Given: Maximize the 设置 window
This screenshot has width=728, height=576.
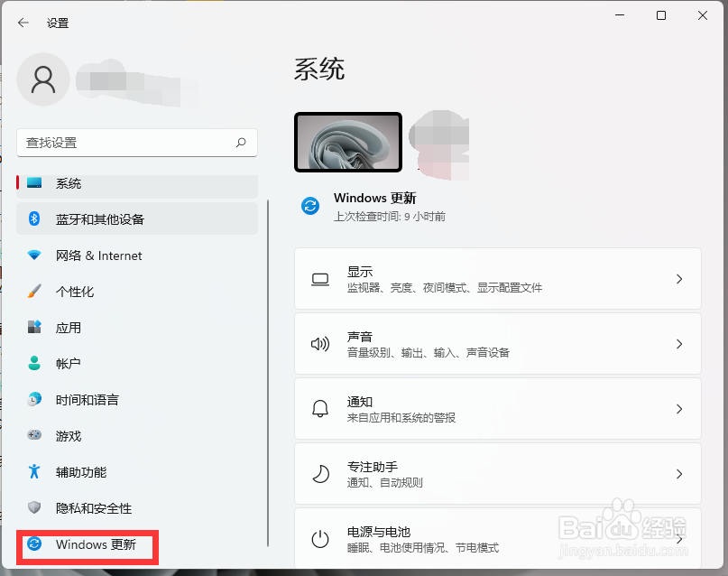Looking at the screenshot, I should pyautogui.click(x=661, y=15).
